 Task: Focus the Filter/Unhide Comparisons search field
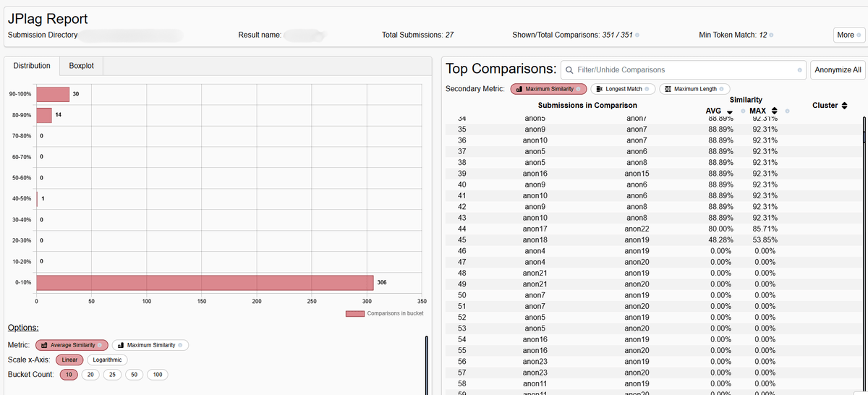pos(680,70)
